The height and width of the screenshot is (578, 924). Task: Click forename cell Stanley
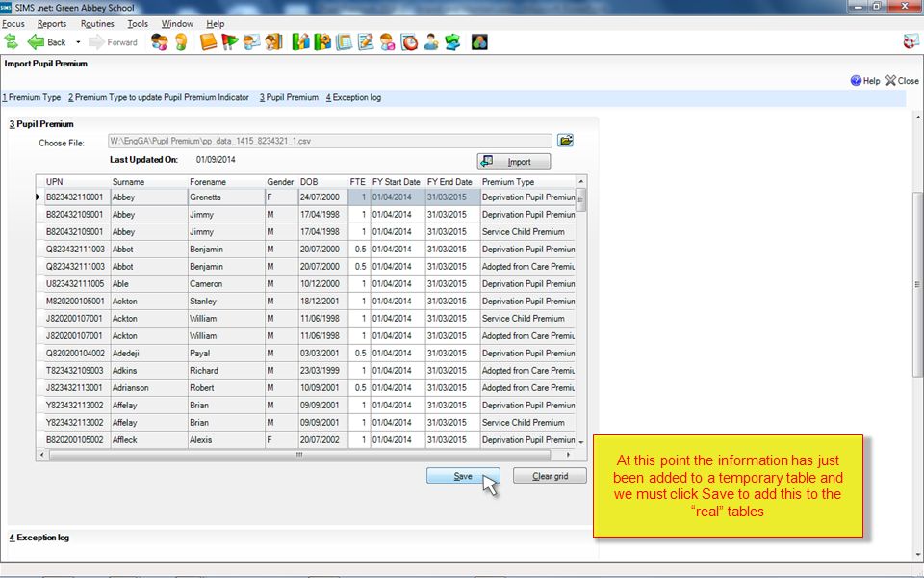click(x=226, y=301)
